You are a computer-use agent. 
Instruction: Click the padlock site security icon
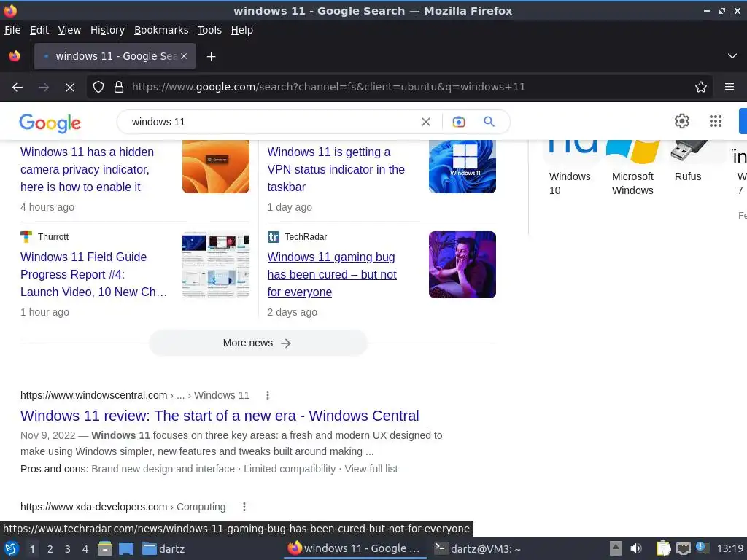point(119,87)
